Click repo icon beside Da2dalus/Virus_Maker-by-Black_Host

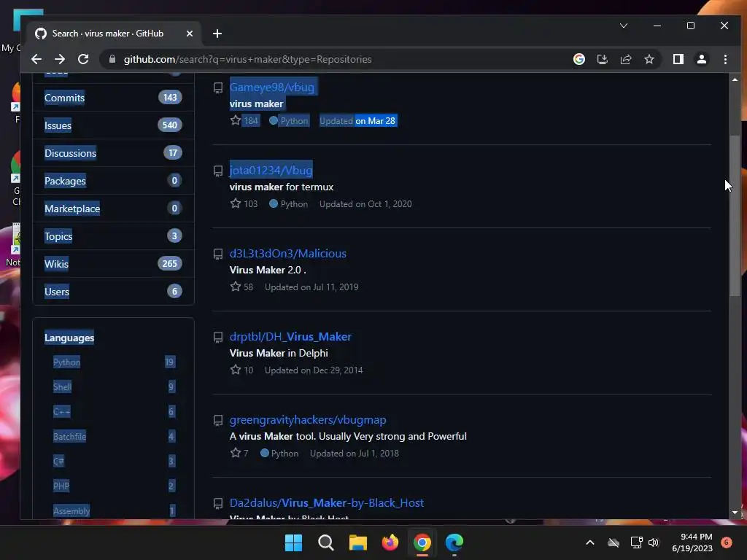click(217, 503)
